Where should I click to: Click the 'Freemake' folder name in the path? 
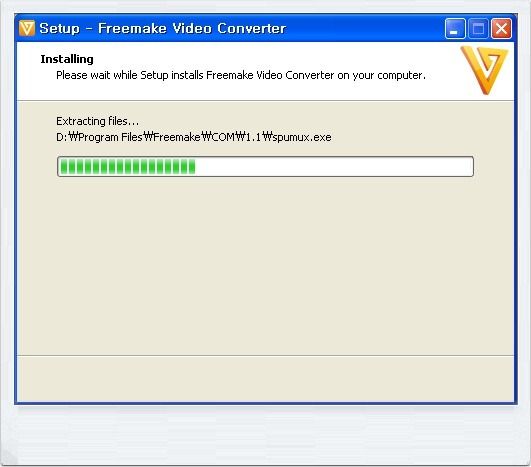pyautogui.click(x=176, y=137)
